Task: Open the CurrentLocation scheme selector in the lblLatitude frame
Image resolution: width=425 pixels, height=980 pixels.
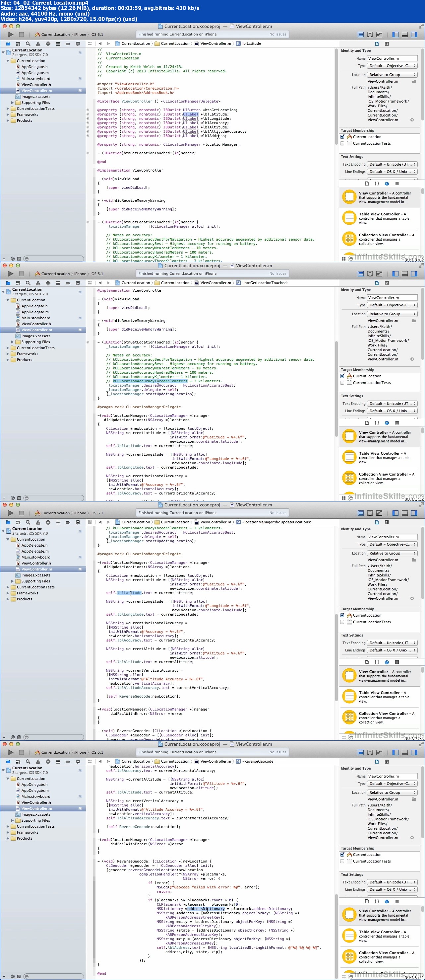Action: [x=52, y=35]
